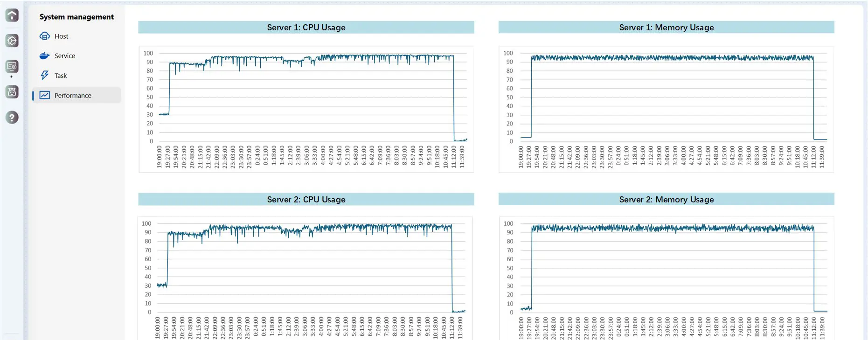Click the Service Docker whale icon
Image resolution: width=868 pixels, height=340 pixels.
pos(45,56)
